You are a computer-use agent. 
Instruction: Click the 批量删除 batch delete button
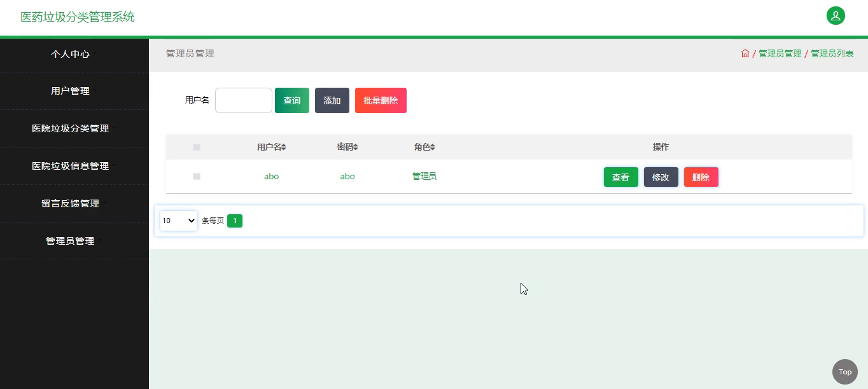(381, 100)
